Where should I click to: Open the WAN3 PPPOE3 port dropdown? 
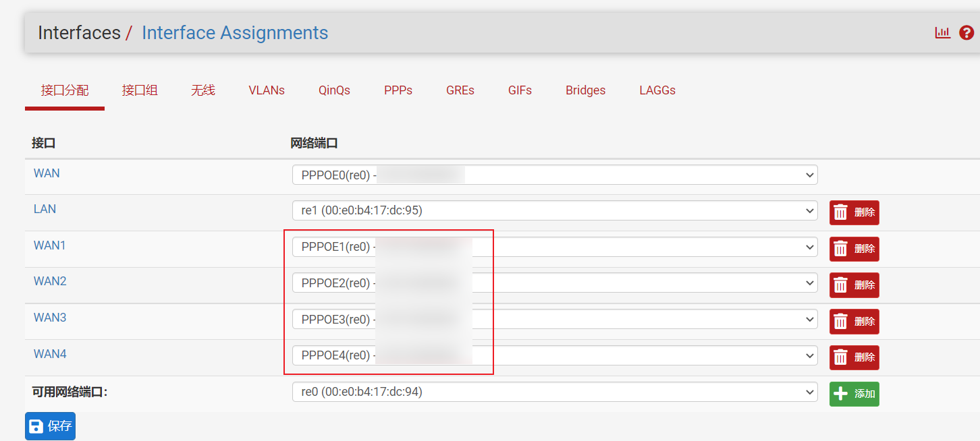pos(555,320)
